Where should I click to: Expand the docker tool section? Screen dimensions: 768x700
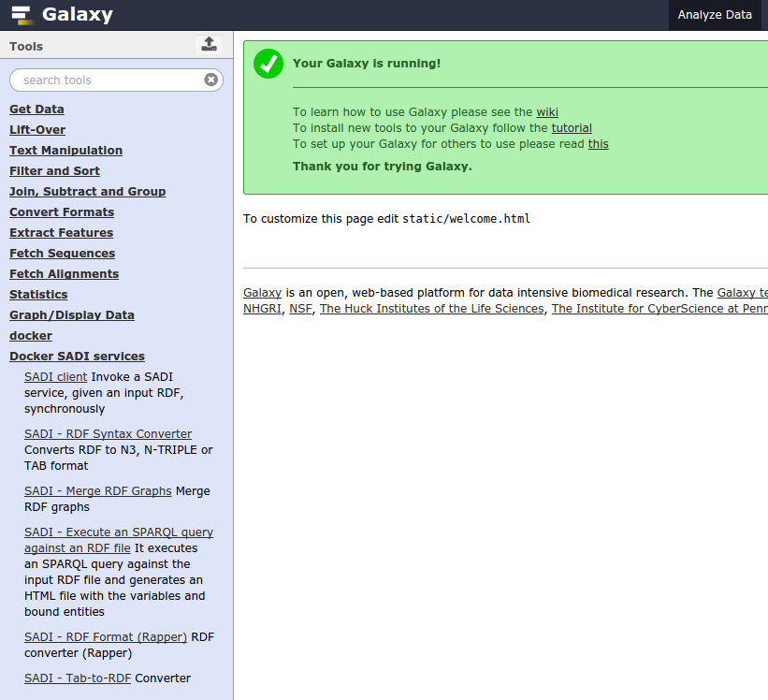31,336
